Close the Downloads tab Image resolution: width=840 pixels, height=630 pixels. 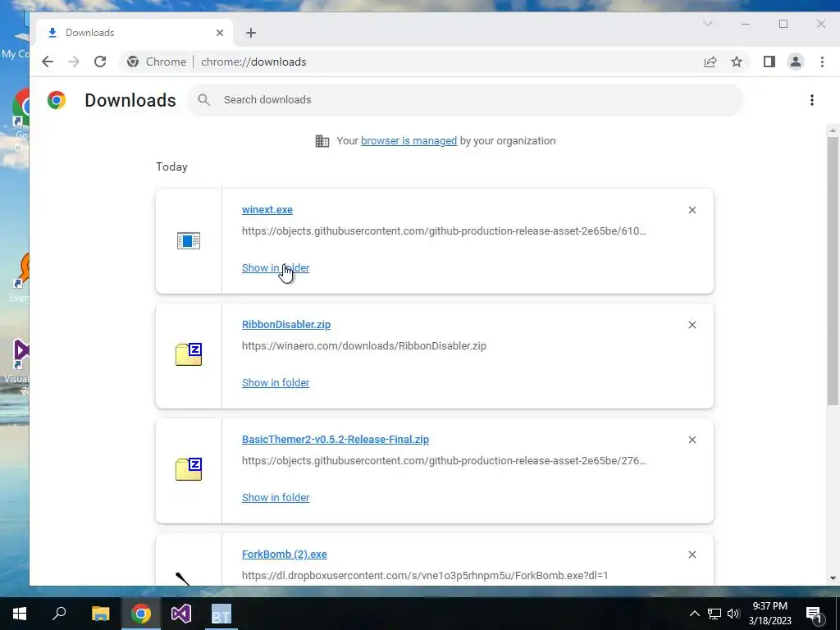tap(220, 33)
